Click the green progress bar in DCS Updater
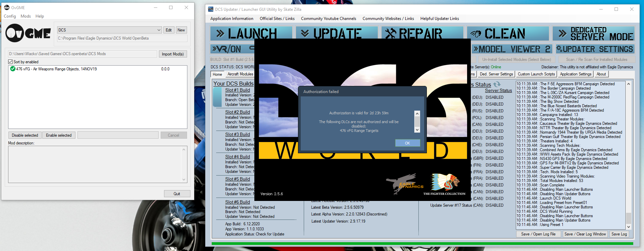 [422, 244]
